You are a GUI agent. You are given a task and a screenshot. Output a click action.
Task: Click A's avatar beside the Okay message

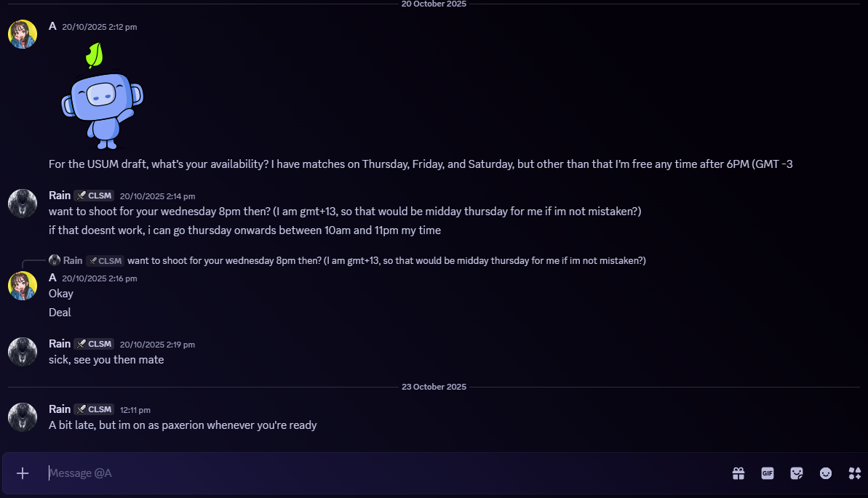tap(23, 286)
